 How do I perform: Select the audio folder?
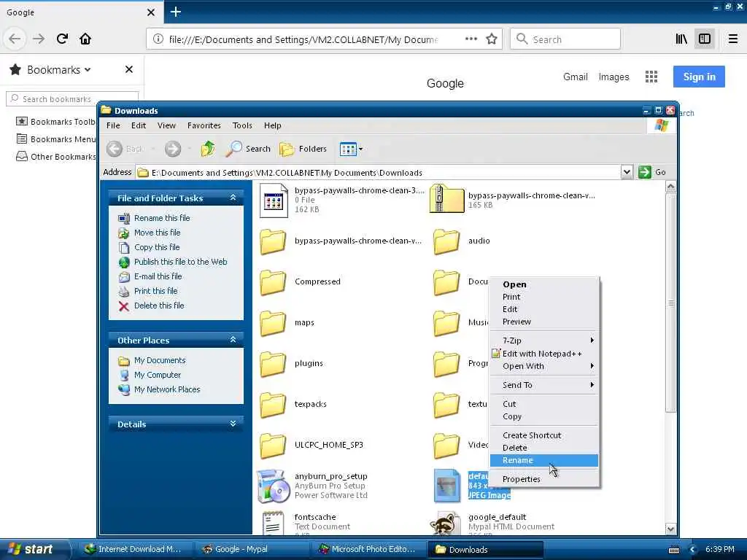(x=446, y=241)
